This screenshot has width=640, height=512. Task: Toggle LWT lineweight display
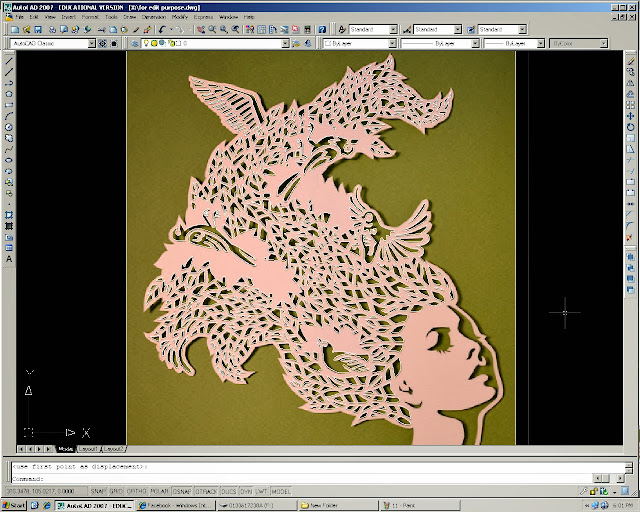click(x=261, y=491)
